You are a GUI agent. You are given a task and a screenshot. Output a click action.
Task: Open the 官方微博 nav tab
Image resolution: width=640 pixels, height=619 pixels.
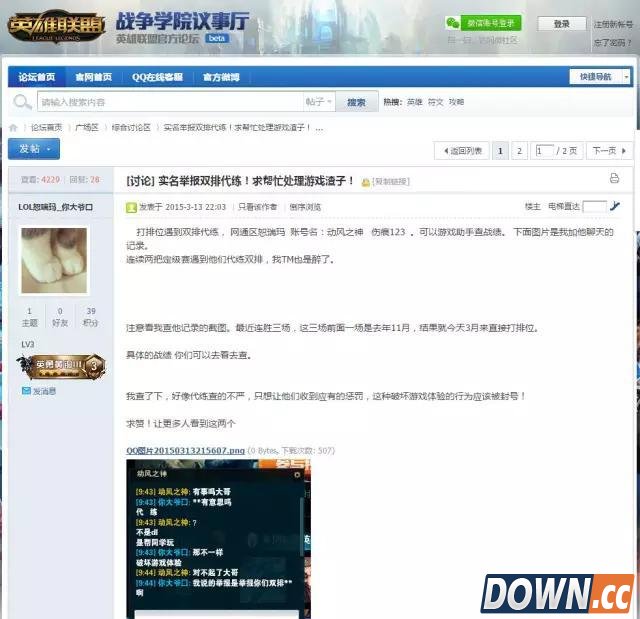click(221, 77)
